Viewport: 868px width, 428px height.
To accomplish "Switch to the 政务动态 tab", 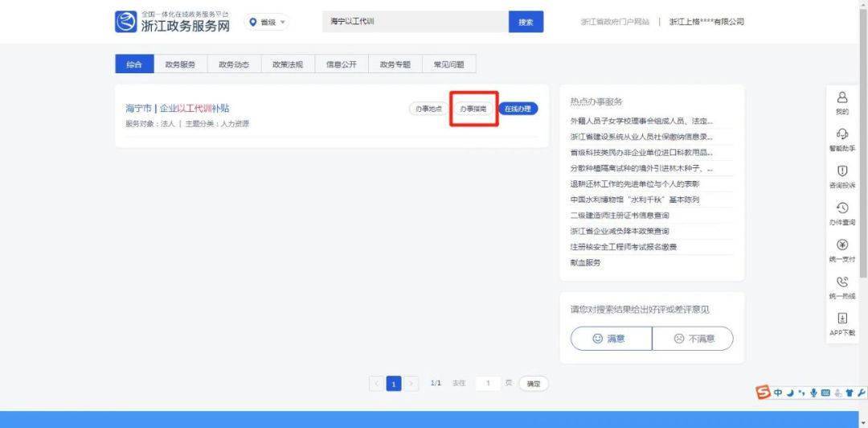I will (234, 64).
